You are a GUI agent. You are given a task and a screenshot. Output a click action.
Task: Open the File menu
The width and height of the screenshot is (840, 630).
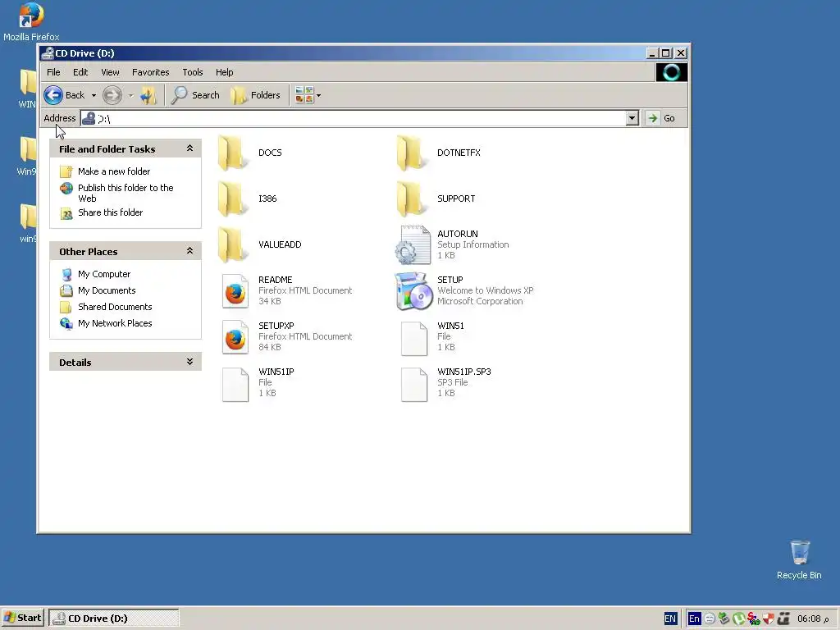[53, 72]
